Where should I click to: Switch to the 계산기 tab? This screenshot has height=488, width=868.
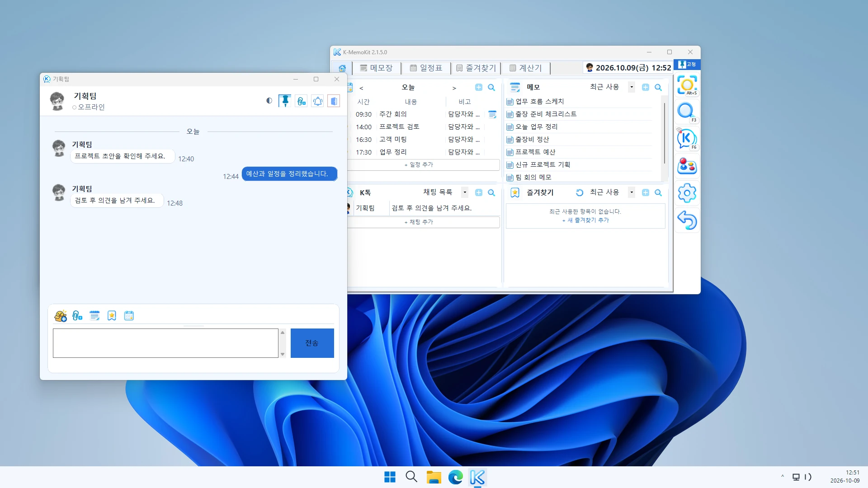525,68
